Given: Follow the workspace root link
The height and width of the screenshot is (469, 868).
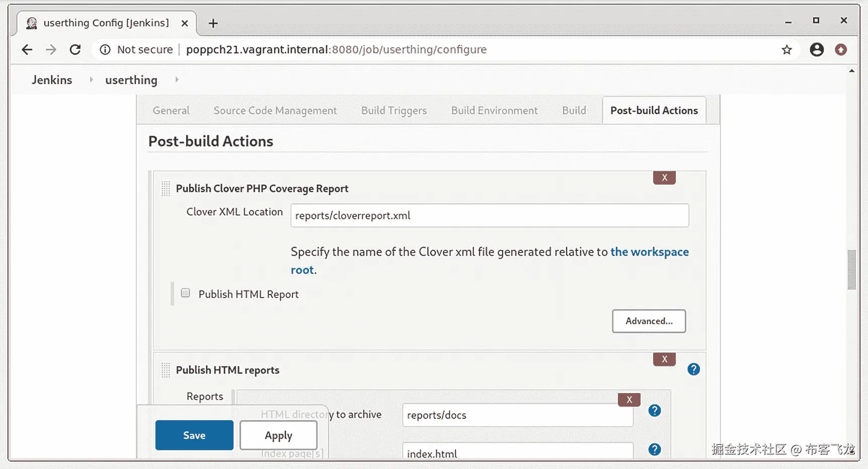Looking at the screenshot, I should tap(649, 252).
